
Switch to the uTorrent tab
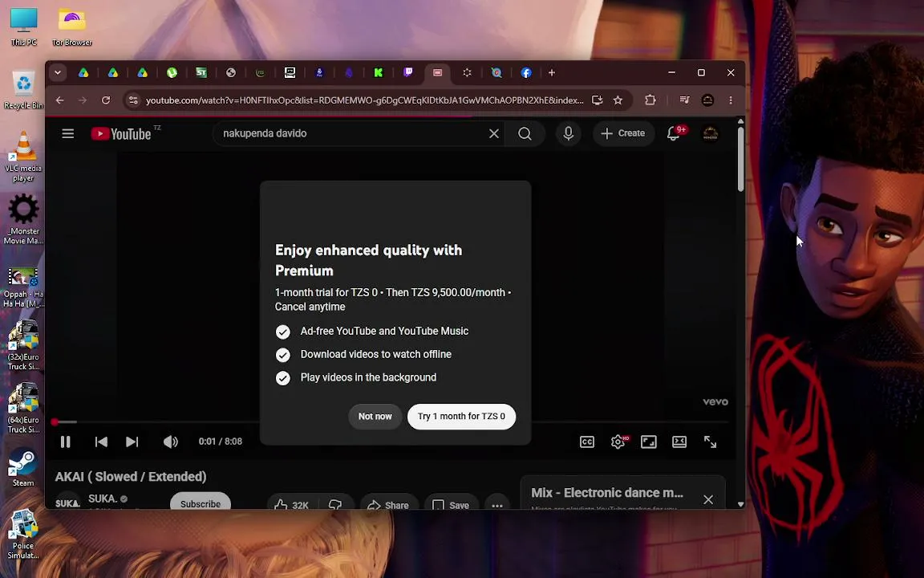pos(172,72)
